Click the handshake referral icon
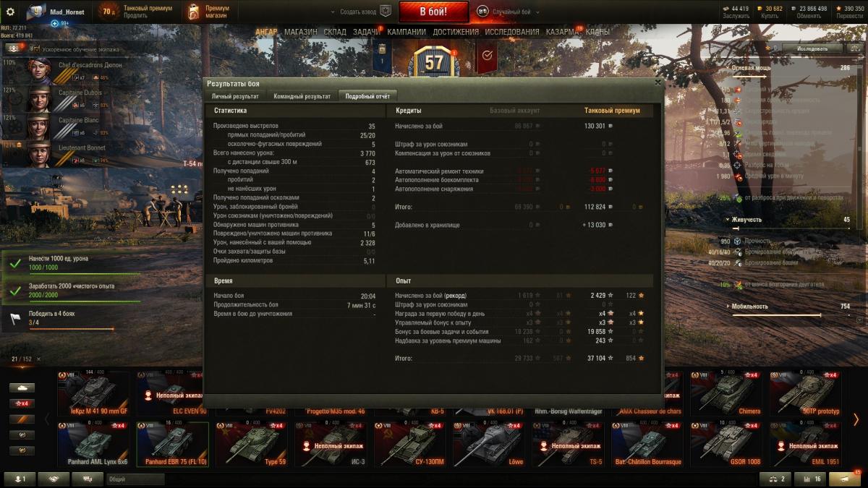 [x=54, y=479]
